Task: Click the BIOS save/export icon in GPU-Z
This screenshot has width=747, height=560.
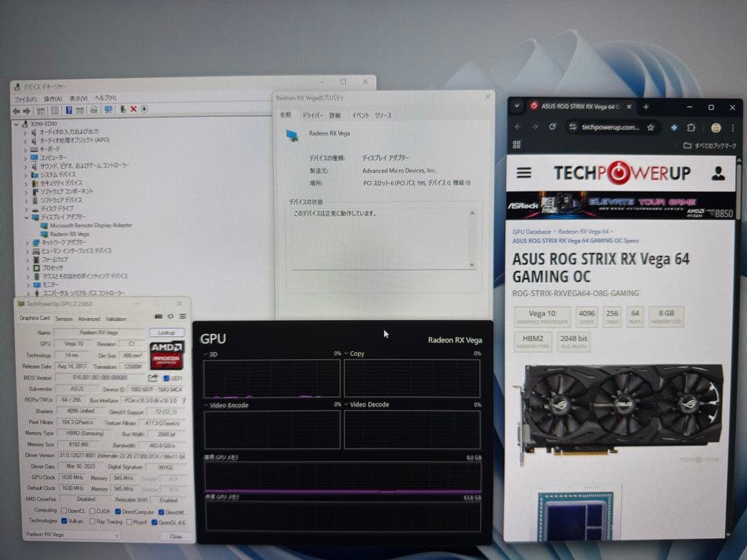Action: click(x=153, y=377)
